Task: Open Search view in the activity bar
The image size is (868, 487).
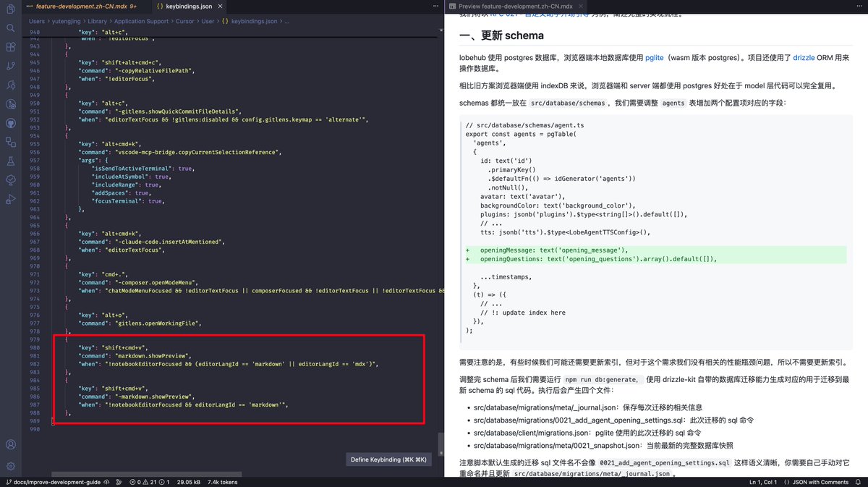Action: pyautogui.click(x=10, y=29)
